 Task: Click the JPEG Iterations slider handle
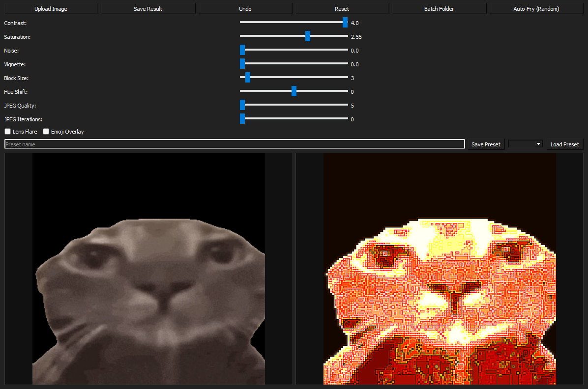pyautogui.click(x=242, y=119)
